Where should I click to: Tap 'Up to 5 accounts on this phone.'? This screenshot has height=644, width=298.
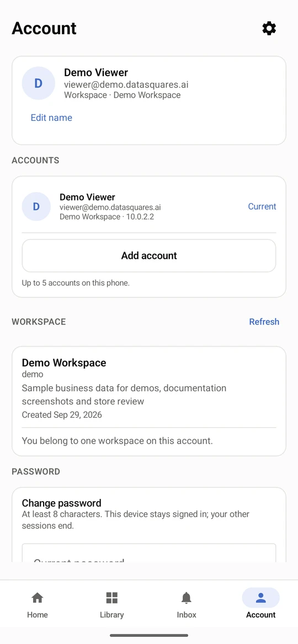coord(76,283)
